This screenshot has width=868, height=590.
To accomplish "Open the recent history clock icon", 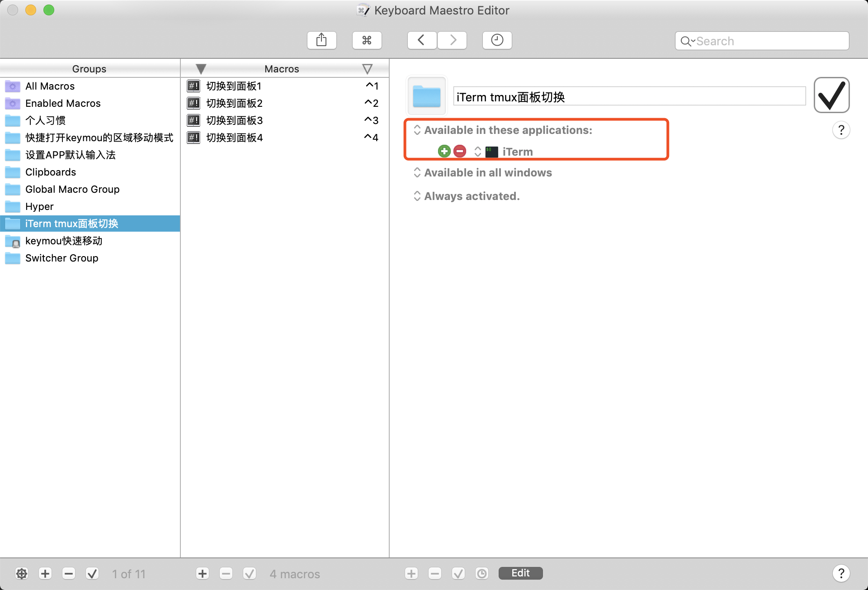I will point(497,40).
